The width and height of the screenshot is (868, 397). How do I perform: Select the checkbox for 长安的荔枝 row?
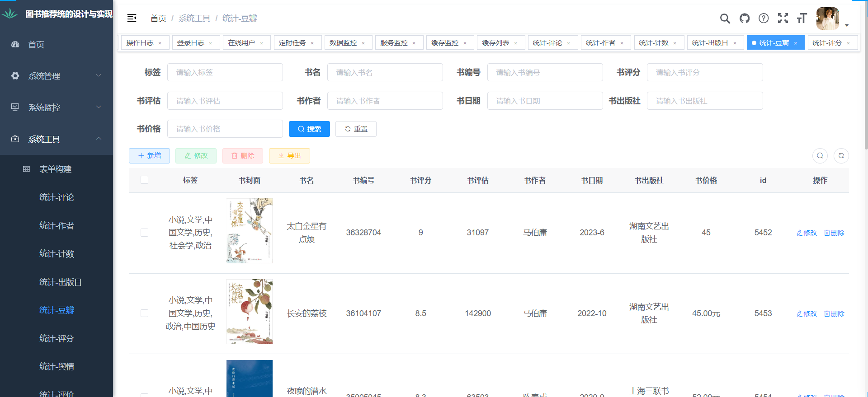point(145,313)
